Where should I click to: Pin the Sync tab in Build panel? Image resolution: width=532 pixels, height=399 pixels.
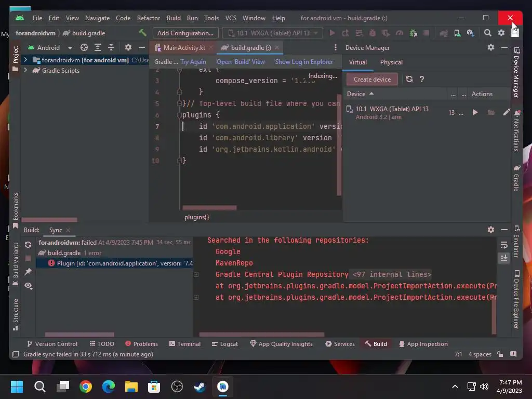tap(28, 271)
